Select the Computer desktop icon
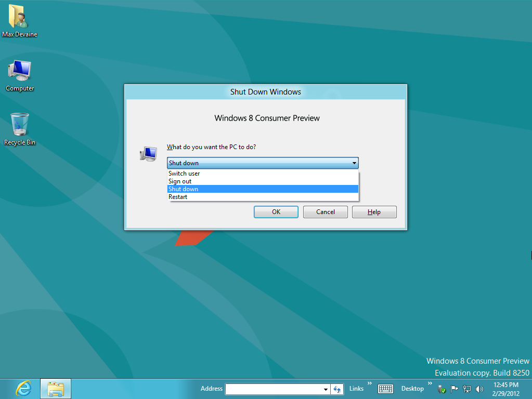 (20, 76)
